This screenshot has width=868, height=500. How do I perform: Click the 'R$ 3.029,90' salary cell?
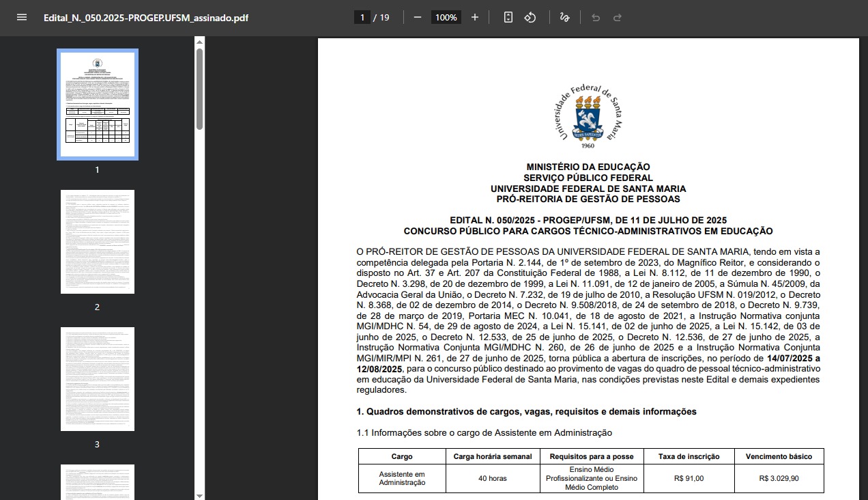coord(779,479)
